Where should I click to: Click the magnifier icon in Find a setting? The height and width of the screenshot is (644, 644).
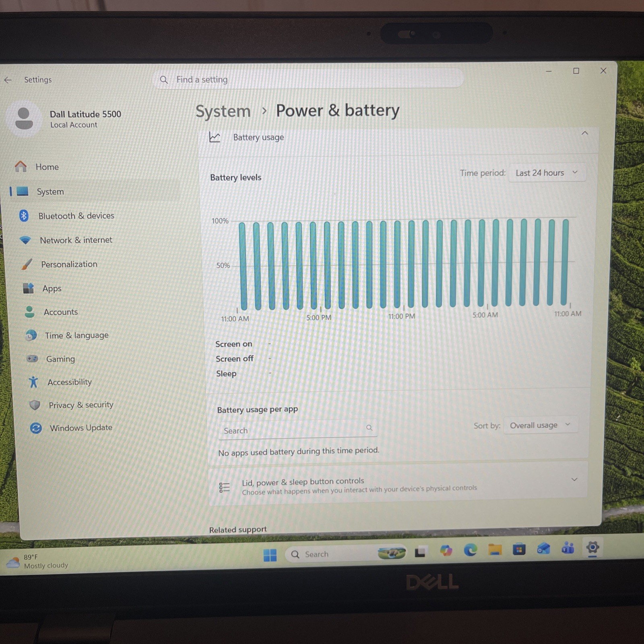[164, 80]
